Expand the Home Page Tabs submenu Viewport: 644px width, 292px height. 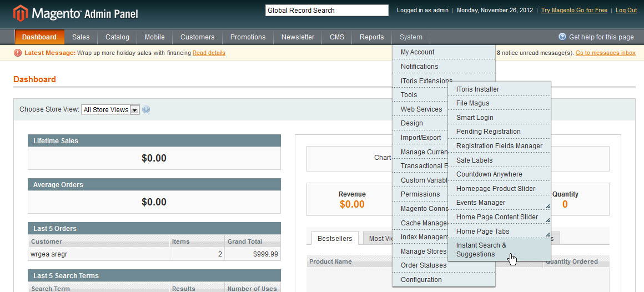point(547,235)
